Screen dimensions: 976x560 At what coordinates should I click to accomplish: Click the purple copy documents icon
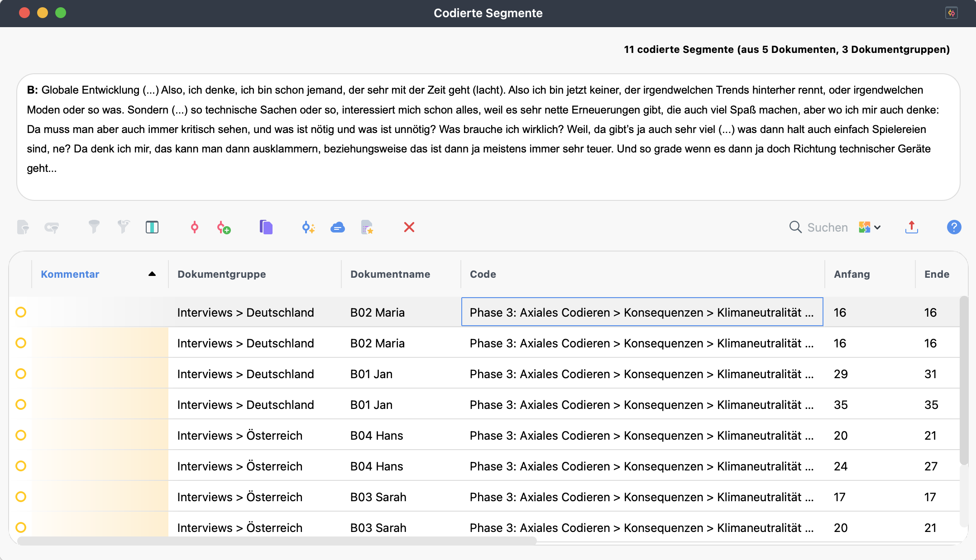pos(266,227)
